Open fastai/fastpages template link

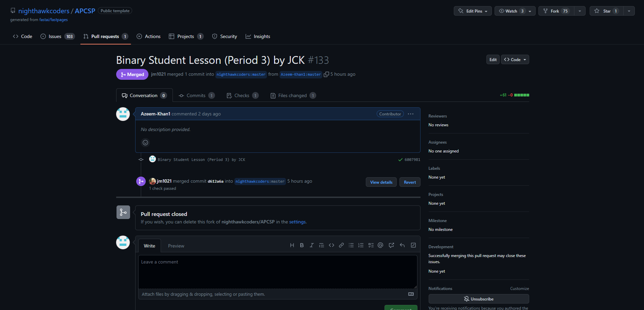click(x=53, y=20)
